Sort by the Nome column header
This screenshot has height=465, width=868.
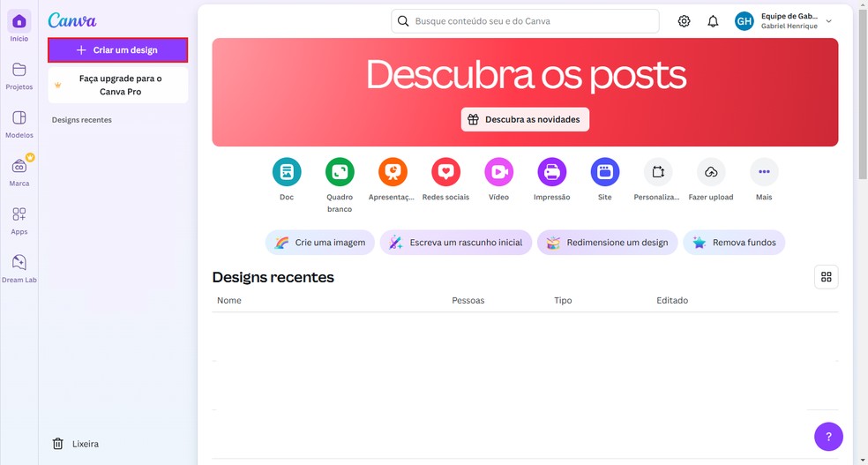(229, 301)
